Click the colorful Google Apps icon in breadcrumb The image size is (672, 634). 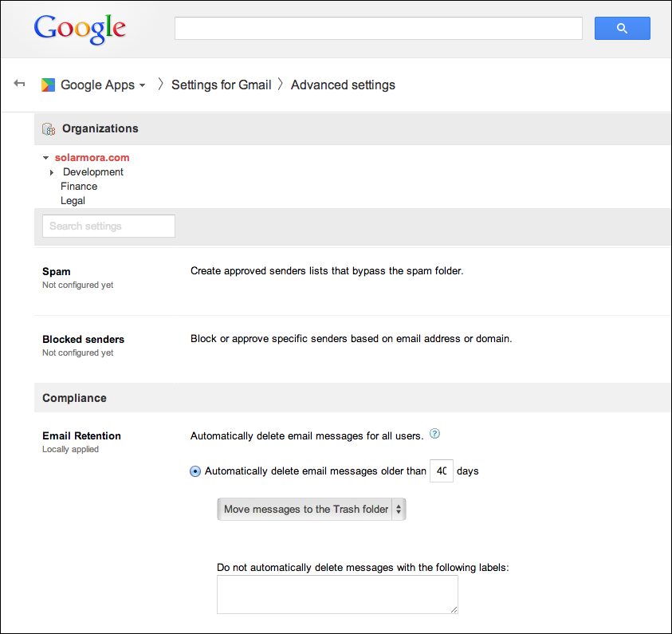(48, 85)
